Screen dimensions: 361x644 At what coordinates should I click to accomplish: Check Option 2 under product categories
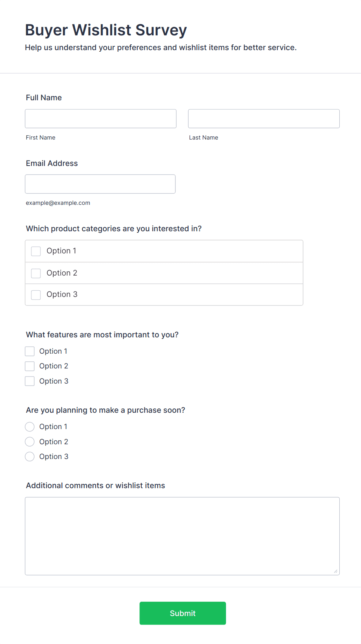coord(36,273)
